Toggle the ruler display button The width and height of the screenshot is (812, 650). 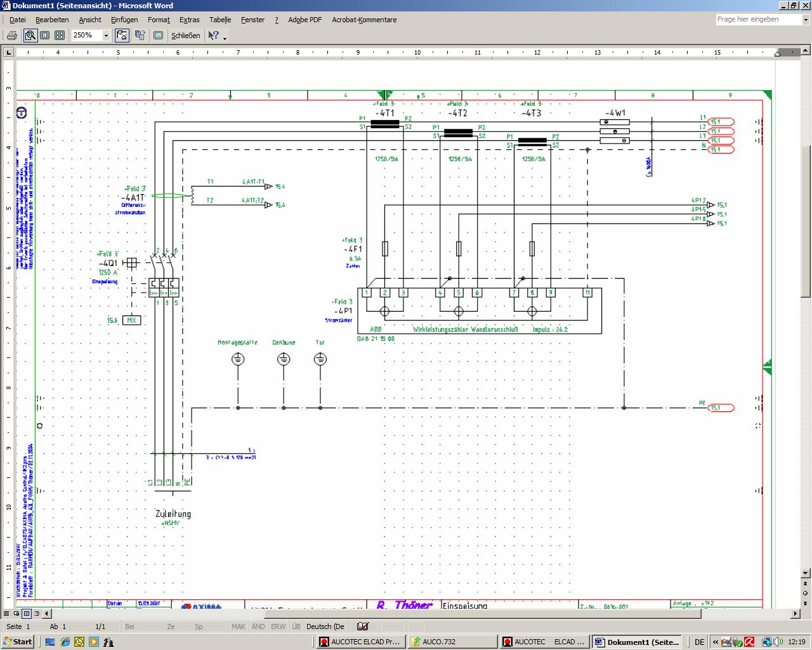122,36
